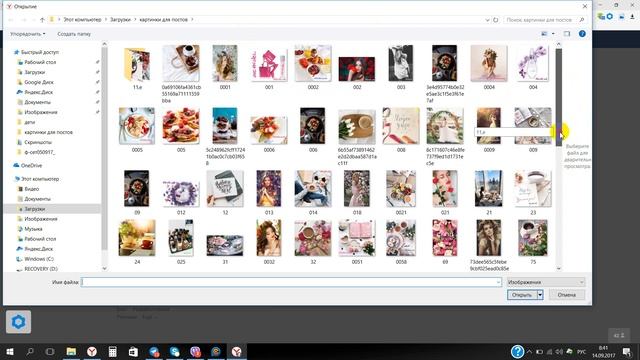This screenshot has width=640, height=360.
Task: Show the preview pane icon
Action: tap(567, 34)
